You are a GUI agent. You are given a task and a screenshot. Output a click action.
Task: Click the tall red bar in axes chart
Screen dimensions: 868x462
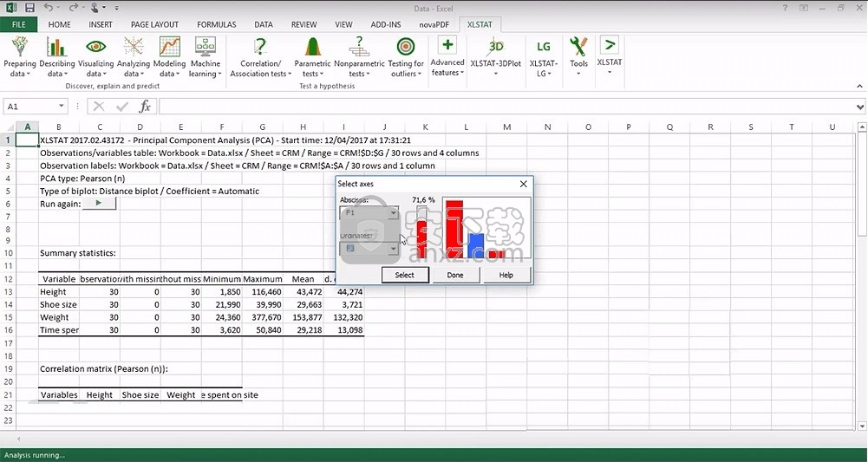tap(454, 229)
